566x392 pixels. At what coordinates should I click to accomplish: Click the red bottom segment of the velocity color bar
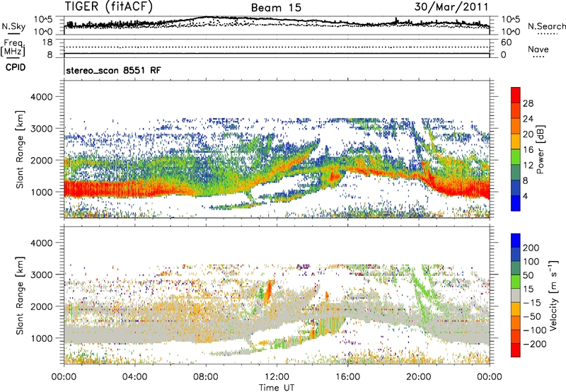pyautogui.click(x=516, y=350)
